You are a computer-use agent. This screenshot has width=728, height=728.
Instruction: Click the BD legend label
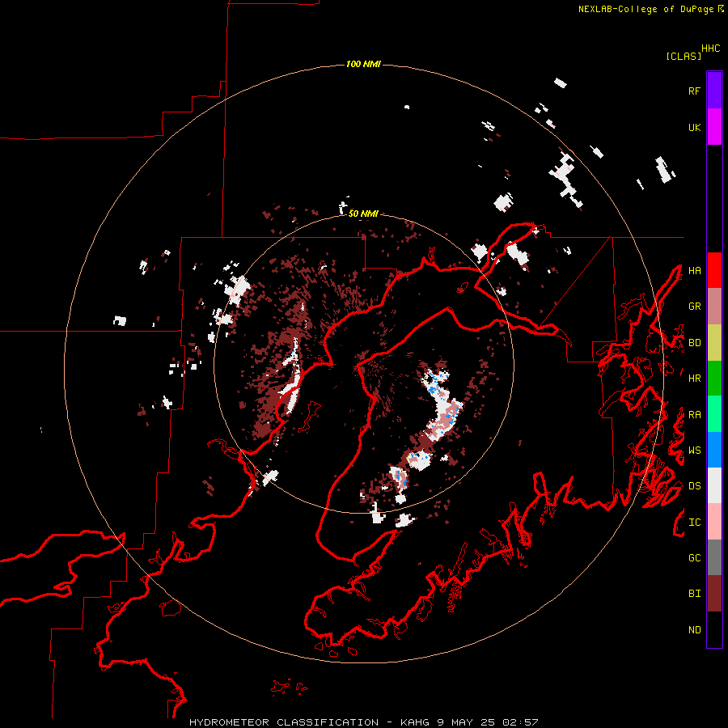694,343
